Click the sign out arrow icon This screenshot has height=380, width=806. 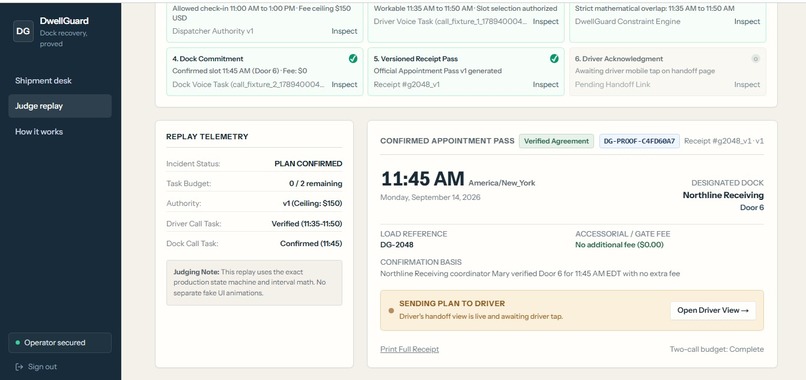(19, 367)
